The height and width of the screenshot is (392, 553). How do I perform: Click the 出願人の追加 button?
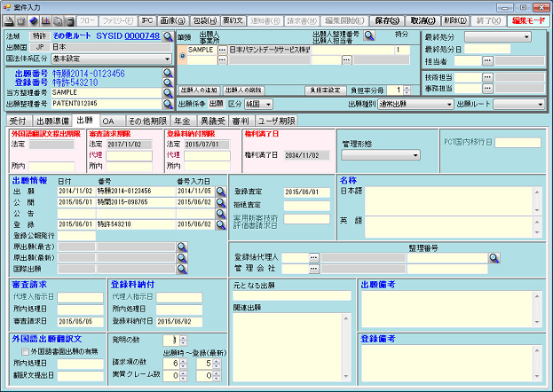[x=199, y=90]
